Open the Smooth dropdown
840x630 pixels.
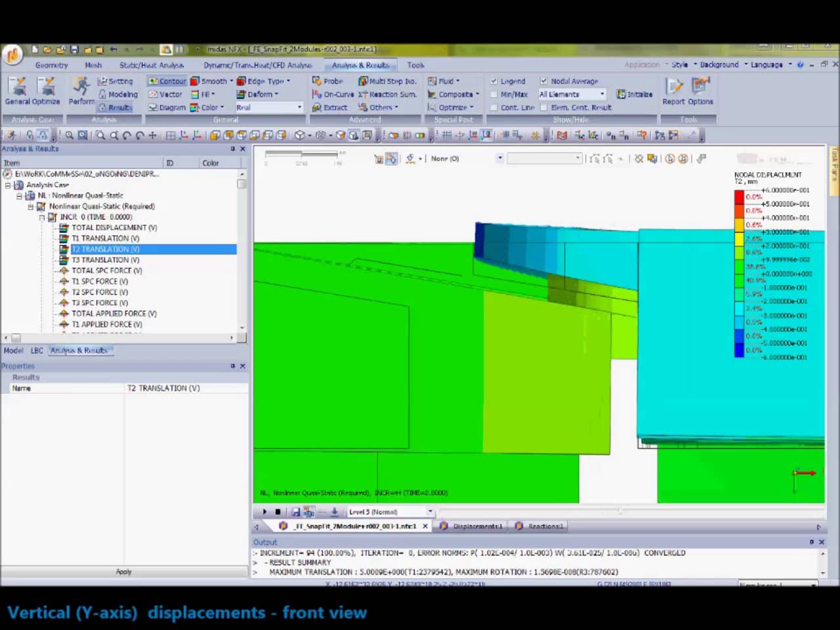212,81
